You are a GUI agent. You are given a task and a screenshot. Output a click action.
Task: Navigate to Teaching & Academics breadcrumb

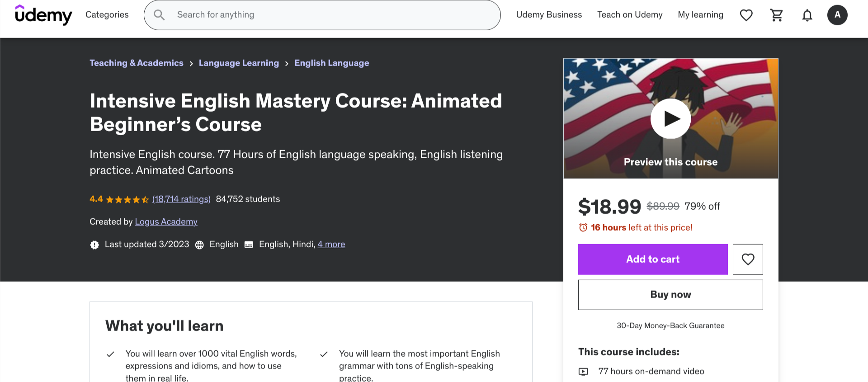point(137,63)
